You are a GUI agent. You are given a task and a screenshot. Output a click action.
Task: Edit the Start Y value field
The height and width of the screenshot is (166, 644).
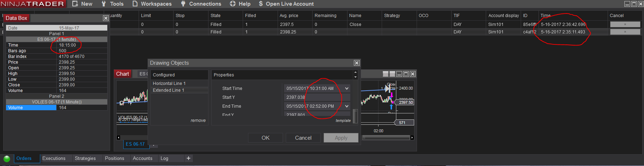pyautogui.click(x=317, y=97)
